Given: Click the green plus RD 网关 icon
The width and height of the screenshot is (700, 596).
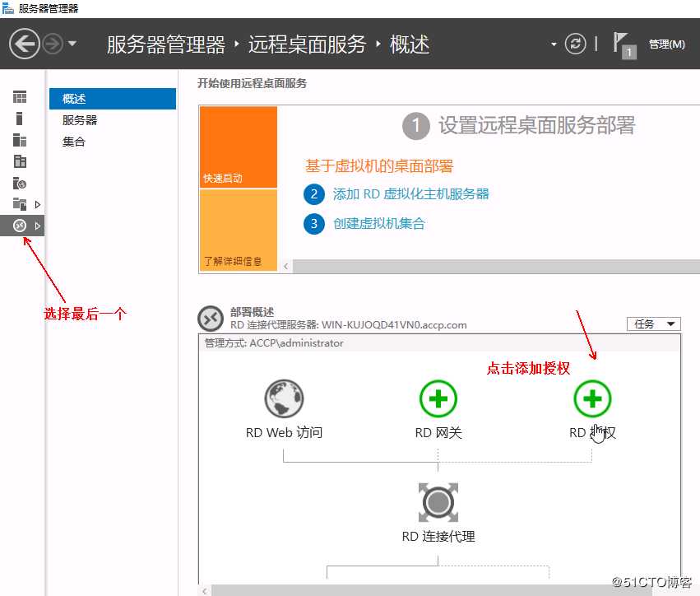Looking at the screenshot, I should [x=438, y=398].
